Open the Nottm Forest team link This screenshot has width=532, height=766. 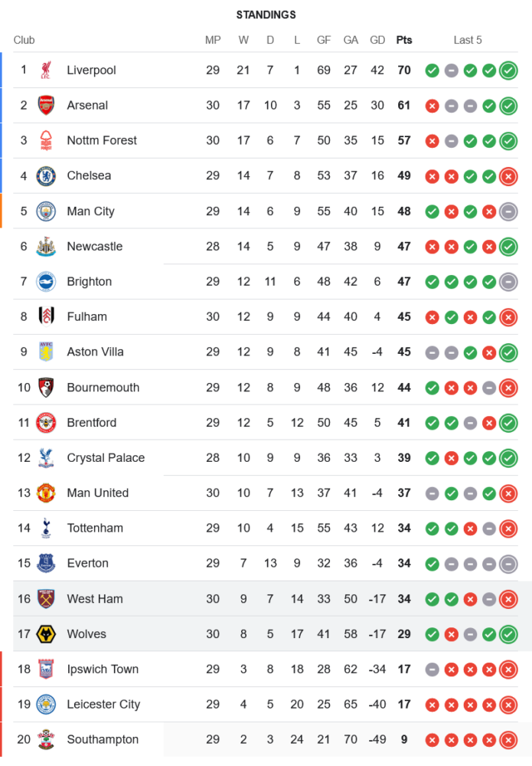coord(102,140)
